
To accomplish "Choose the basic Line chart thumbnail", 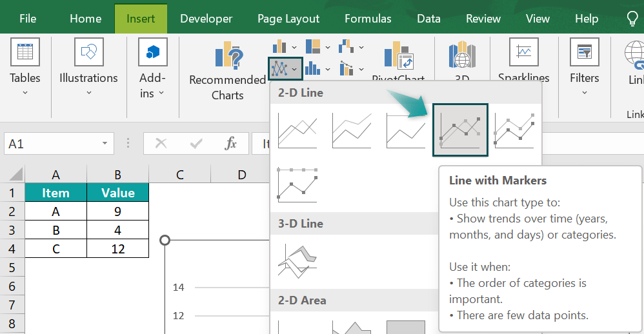I will point(297,130).
